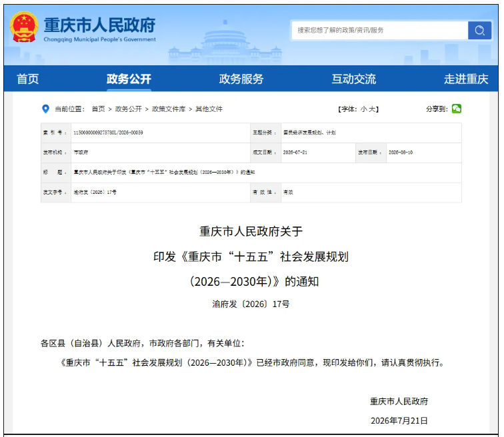Click the signature 重庆市人民政府

399,401
